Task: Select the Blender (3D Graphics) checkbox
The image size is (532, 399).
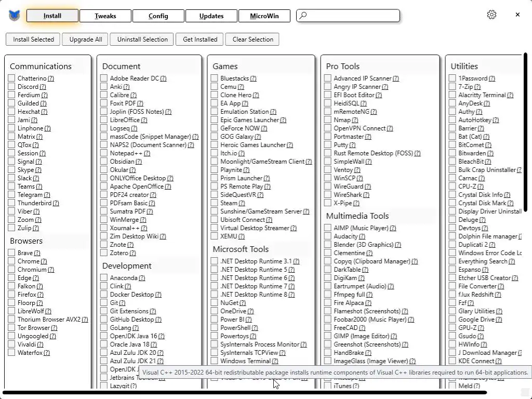Action: (327, 244)
